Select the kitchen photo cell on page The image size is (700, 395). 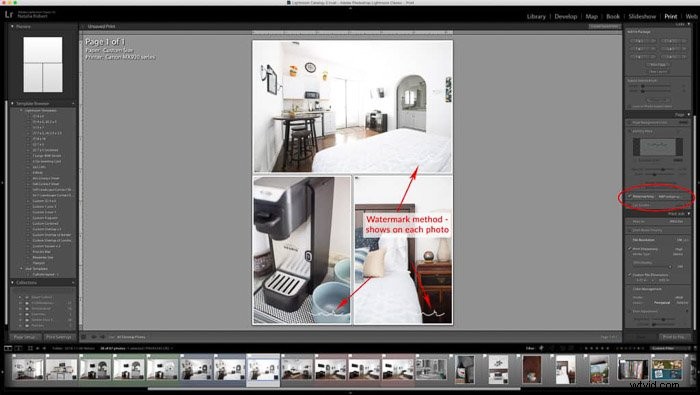352,106
